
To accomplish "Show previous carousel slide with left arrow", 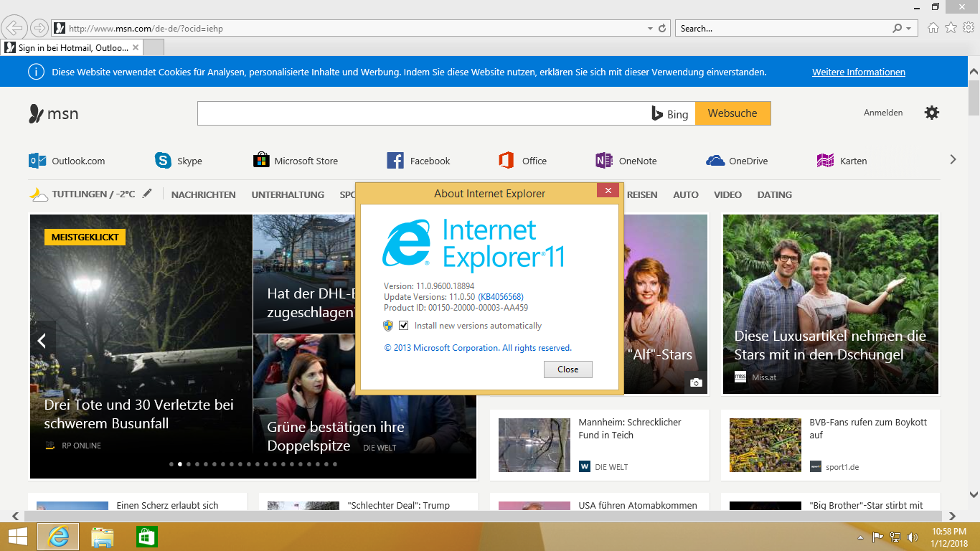I will pyautogui.click(x=42, y=340).
